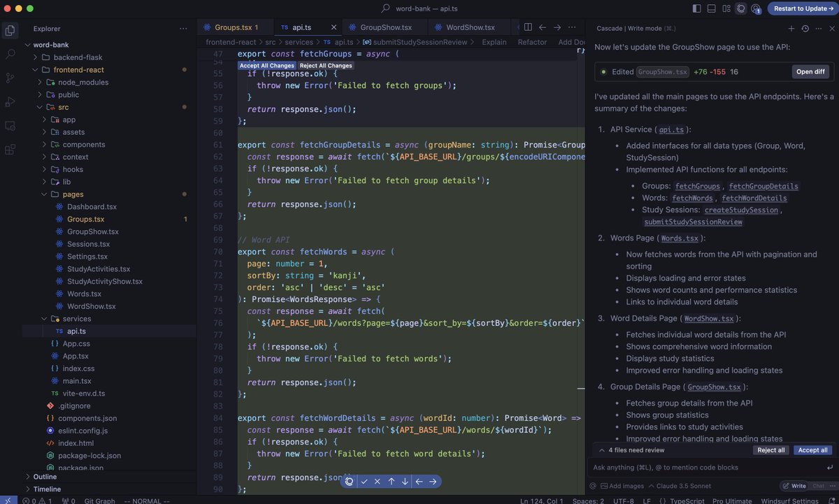839x504 pixels.
Task: Open the Search view in activity bar
Action: pos(10,54)
